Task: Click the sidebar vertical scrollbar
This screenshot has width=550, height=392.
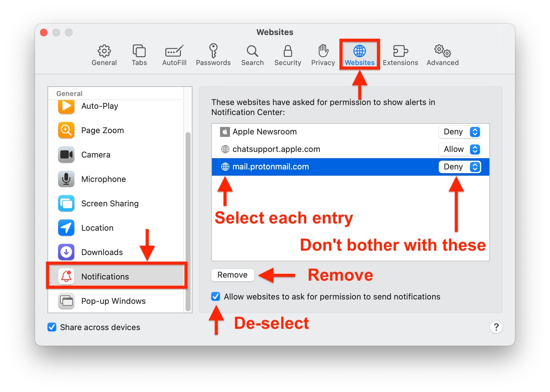Action: pyautogui.click(x=188, y=221)
